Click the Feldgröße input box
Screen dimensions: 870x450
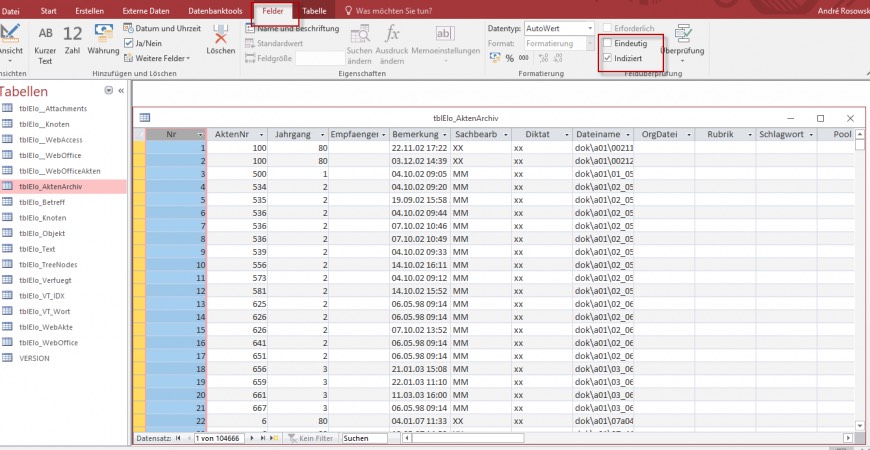[321, 58]
